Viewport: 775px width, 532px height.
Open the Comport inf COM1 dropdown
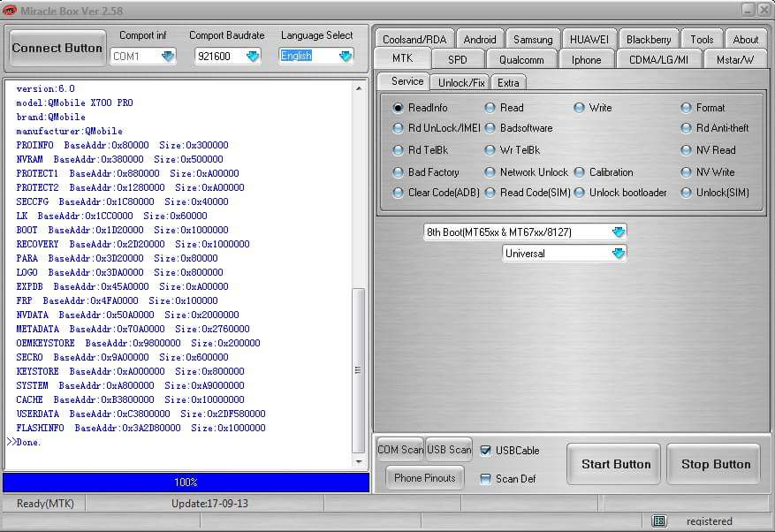coord(168,56)
